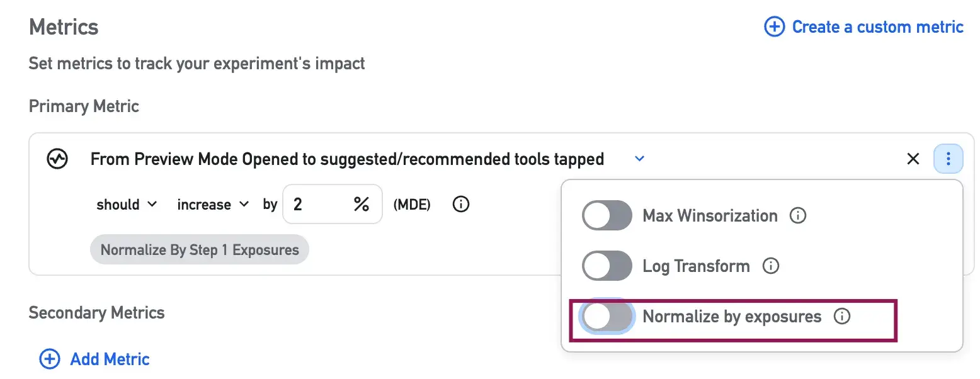Click the funnel metric icon beside the primary metric
This screenshot has height=379, width=980.
point(57,159)
